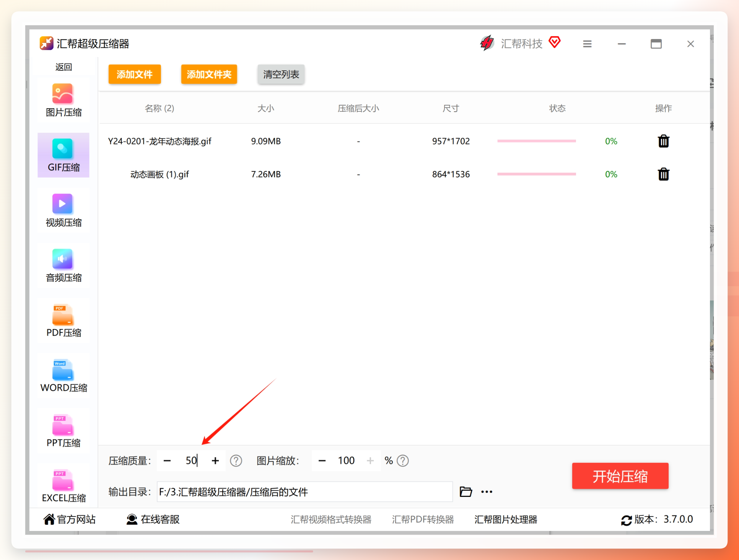The image size is (739, 560).
Task: Click the 864*1536 dimension cell
Action: 451,174
